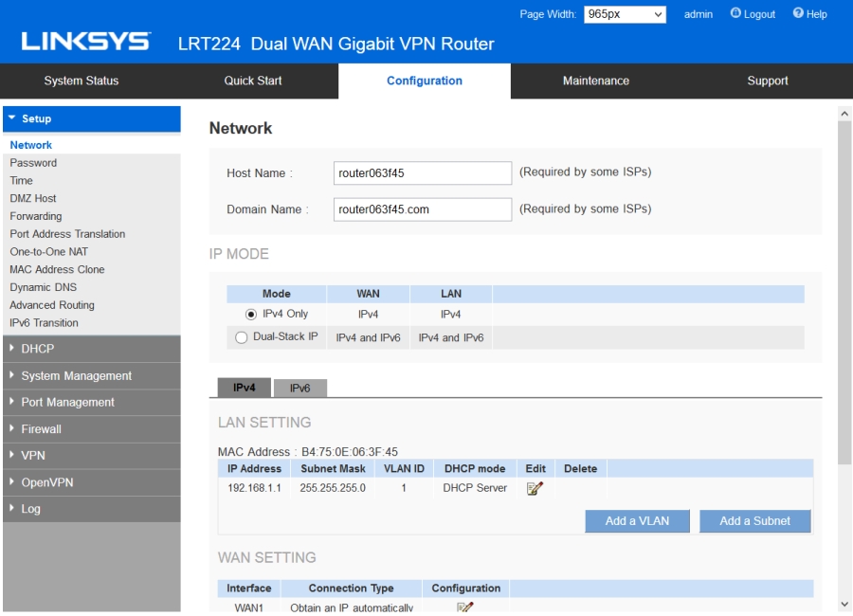Viewport: 853px width, 616px height.
Task: Open the MAC Address Clone page
Action: point(57,269)
